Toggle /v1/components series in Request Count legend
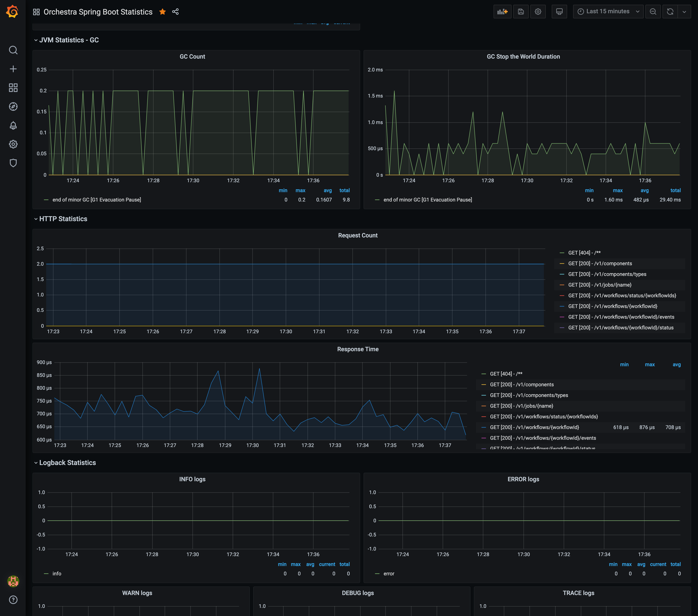 point(600,263)
